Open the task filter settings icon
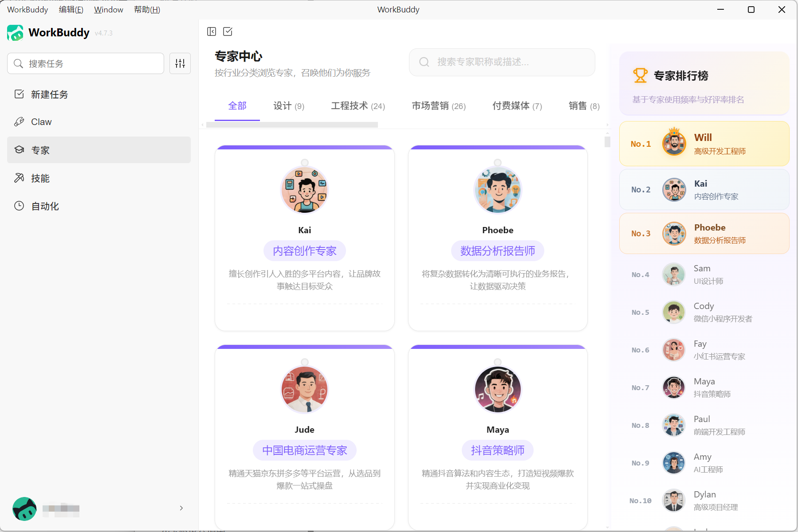 tap(180, 63)
